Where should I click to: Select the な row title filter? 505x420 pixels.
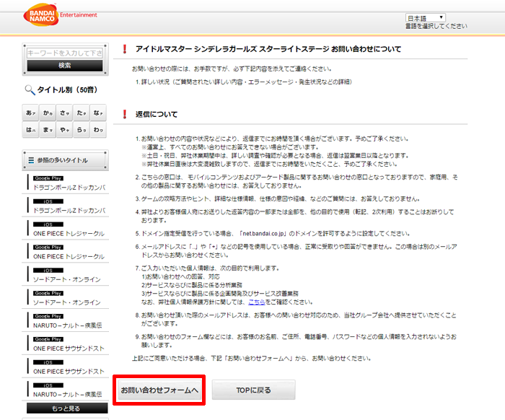click(98, 113)
